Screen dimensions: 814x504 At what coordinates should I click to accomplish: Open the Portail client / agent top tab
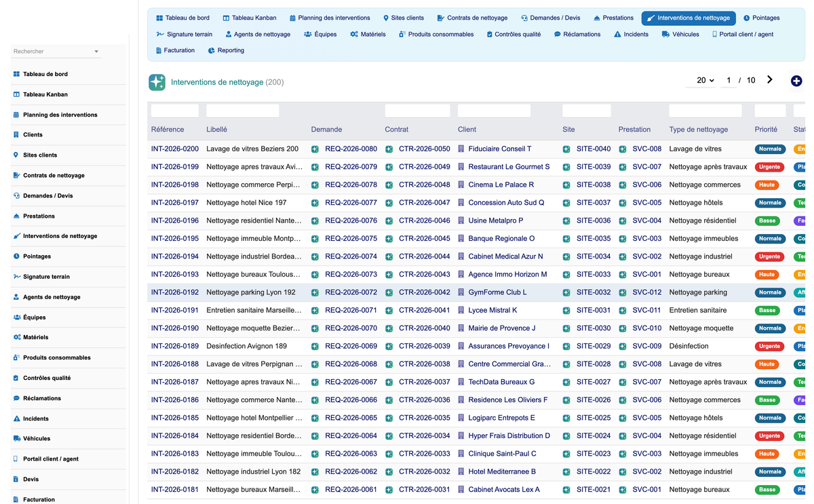742,34
